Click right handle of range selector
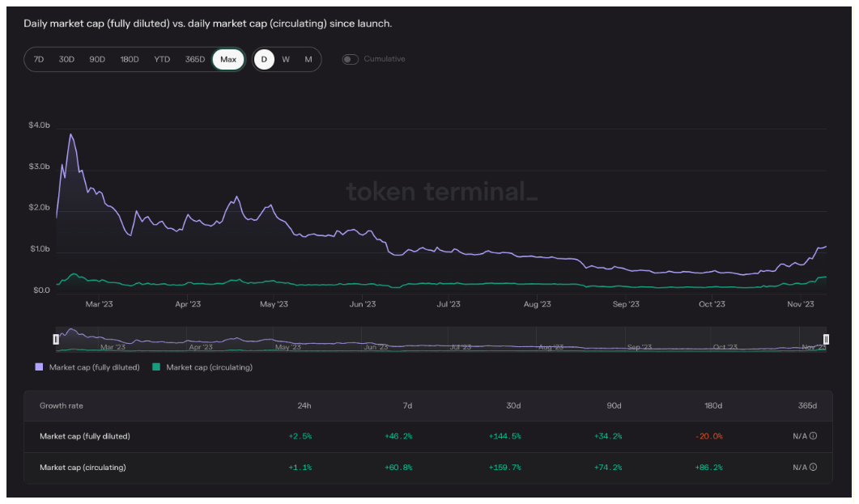This screenshot has width=859, height=504. [826, 339]
